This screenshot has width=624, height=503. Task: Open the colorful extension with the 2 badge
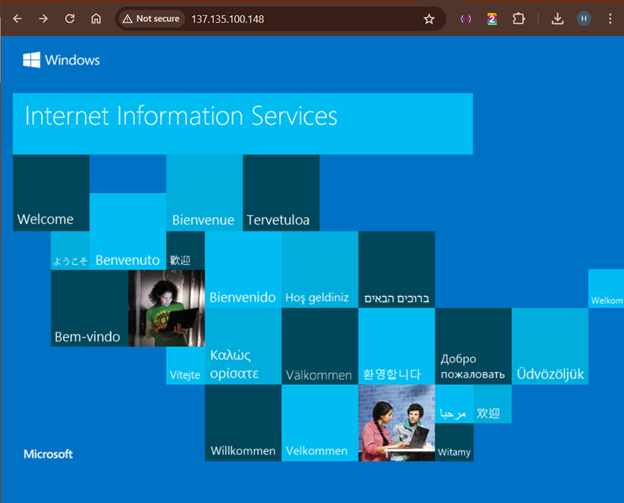[x=492, y=19]
